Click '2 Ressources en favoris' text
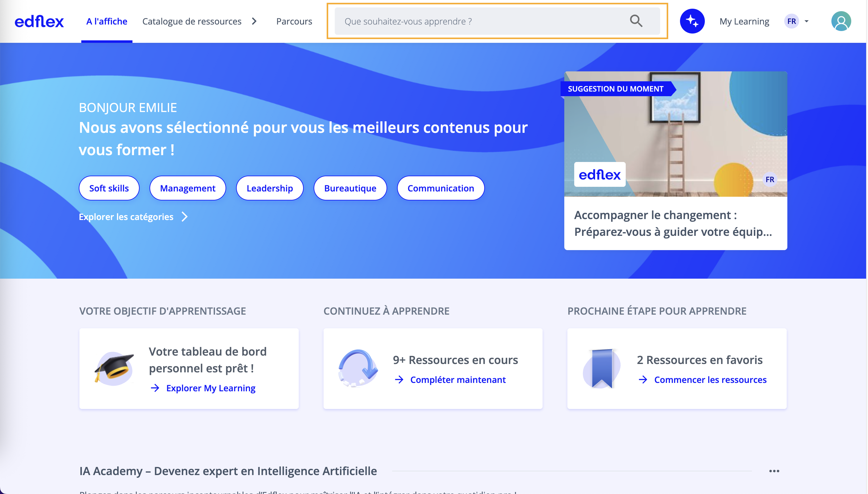Image resolution: width=868 pixels, height=494 pixels. tap(700, 360)
